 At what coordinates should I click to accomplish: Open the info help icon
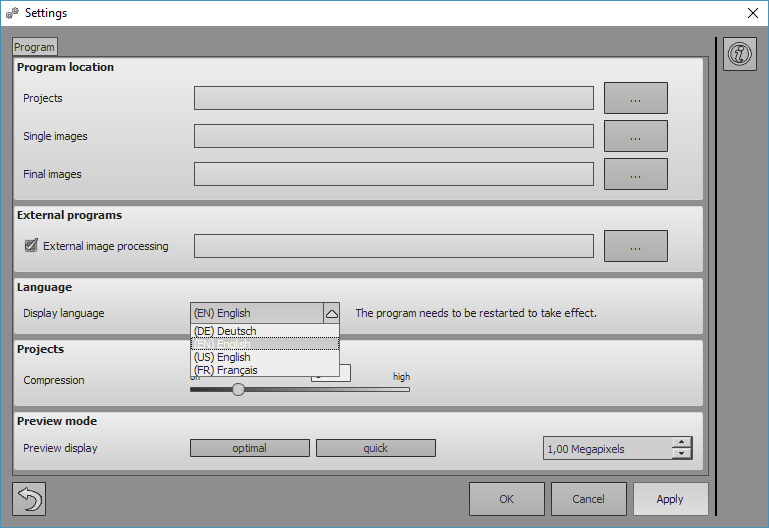pos(740,54)
